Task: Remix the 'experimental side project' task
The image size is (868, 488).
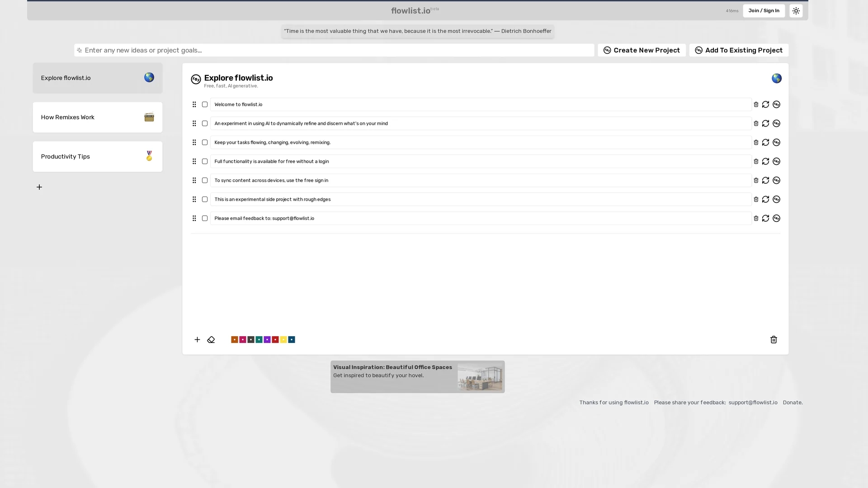Action: click(776, 199)
